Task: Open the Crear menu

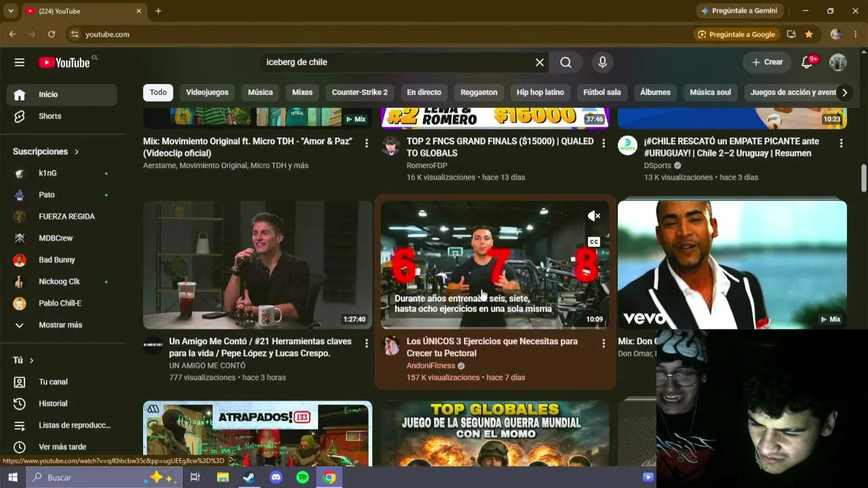Action: [x=767, y=62]
